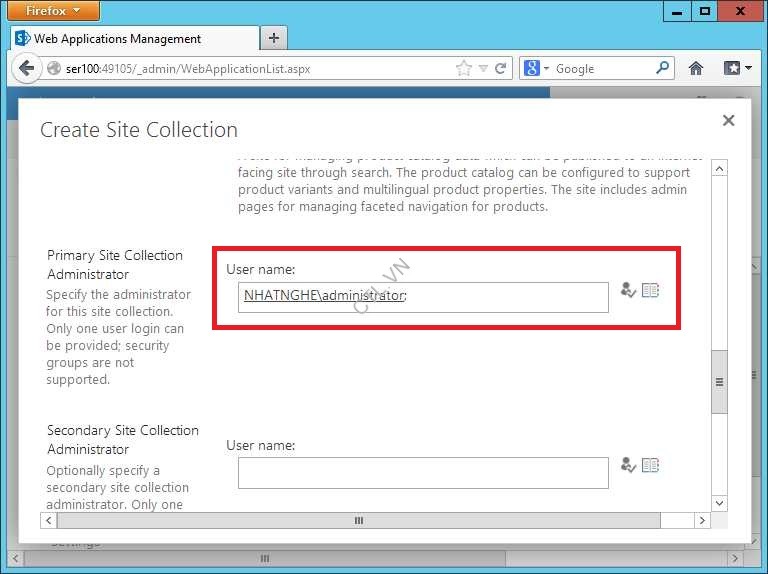Viewport: 768px width, 574px height.
Task: Open the Firefox application menu
Action: coord(54,11)
